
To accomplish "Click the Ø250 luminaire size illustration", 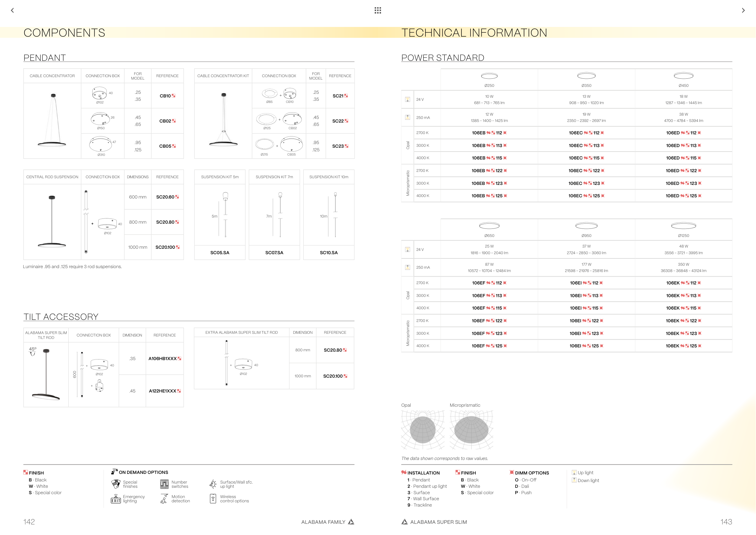I will [x=489, y=76].
